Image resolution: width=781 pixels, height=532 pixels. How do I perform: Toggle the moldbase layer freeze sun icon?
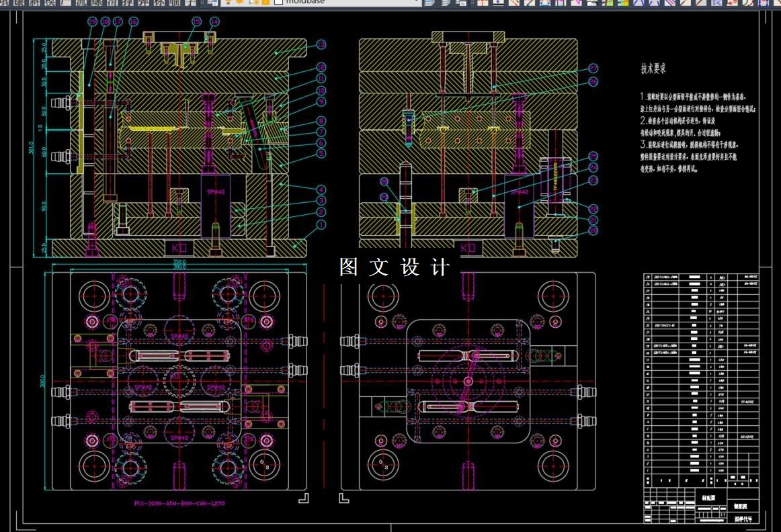click(x=239, y=2)
